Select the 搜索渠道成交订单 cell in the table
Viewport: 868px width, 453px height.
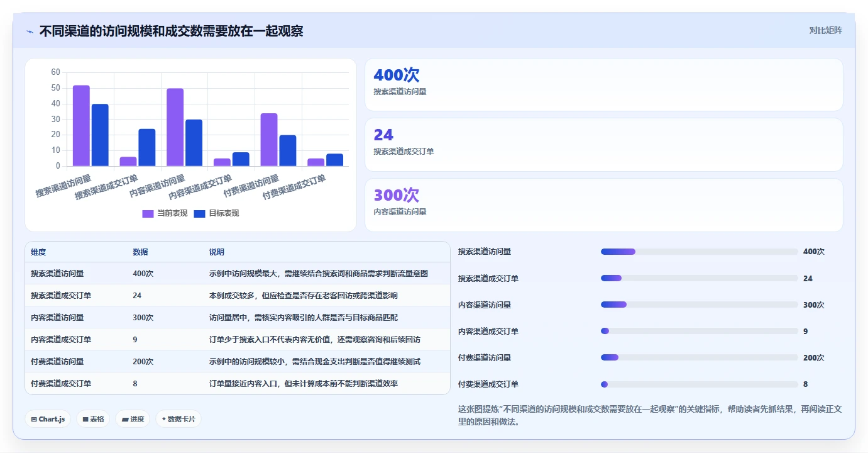point(61,296)
